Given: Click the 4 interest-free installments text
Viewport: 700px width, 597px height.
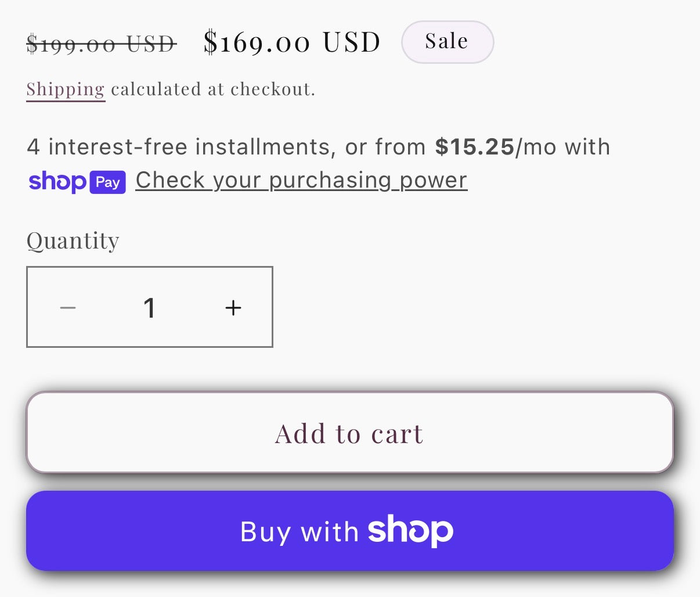Looking at the screenshot, I should pos(181,147).
